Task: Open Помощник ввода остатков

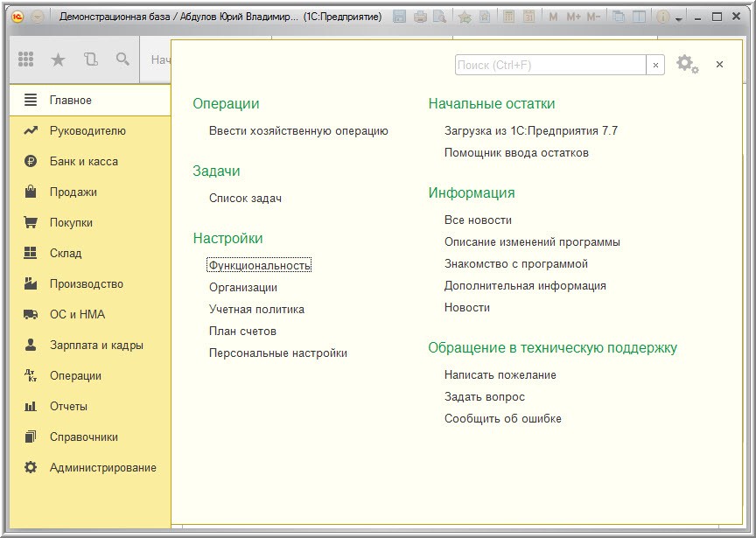Action: (x=516, y=152)
